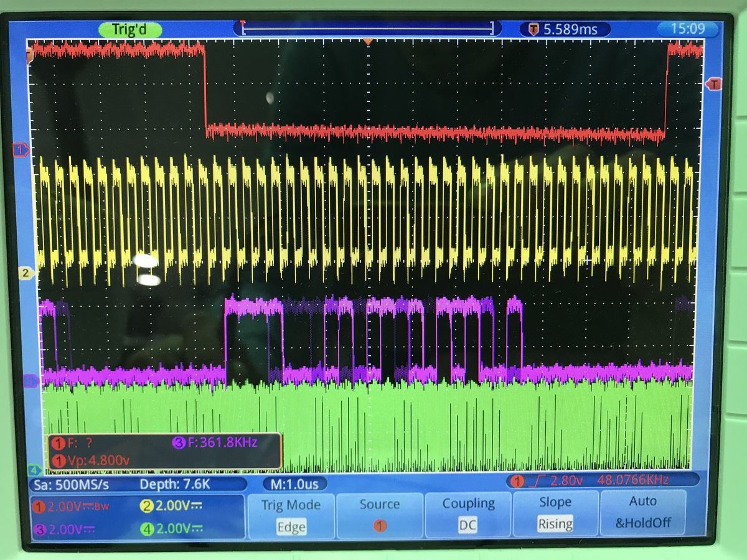747x560 pixels.
Task: Click the orange horizontal trigger position marker
Action: click(368, 42)
